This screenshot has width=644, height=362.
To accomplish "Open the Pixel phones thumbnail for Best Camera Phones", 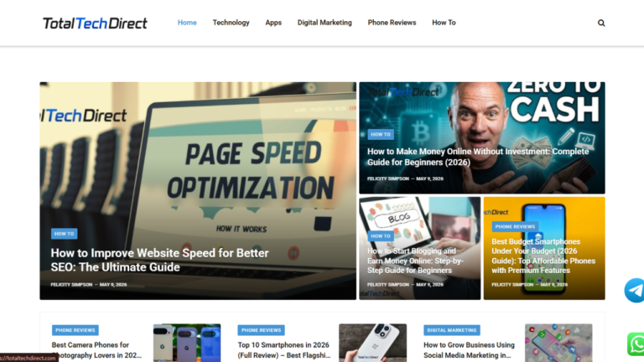I will point(187,343).
